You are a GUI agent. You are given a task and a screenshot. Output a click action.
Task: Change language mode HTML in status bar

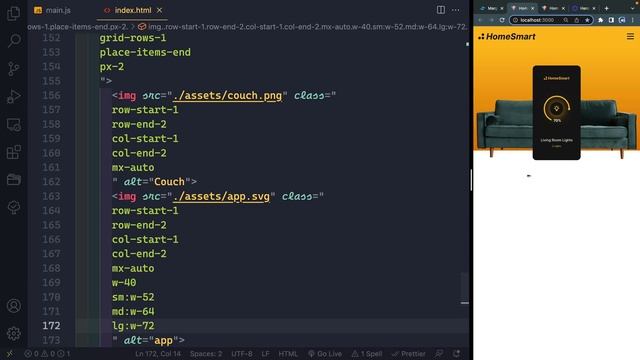288,354
